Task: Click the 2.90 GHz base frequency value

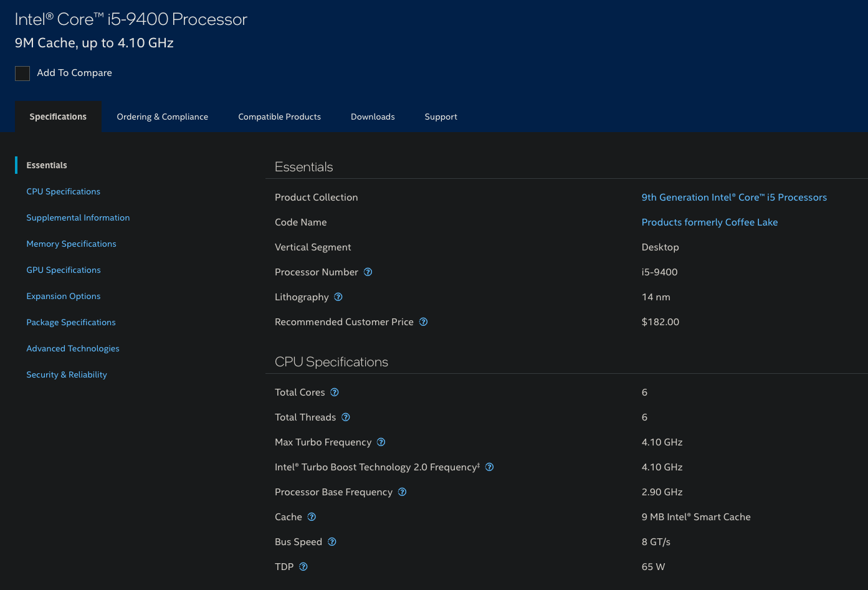Action: coord(662,492)
